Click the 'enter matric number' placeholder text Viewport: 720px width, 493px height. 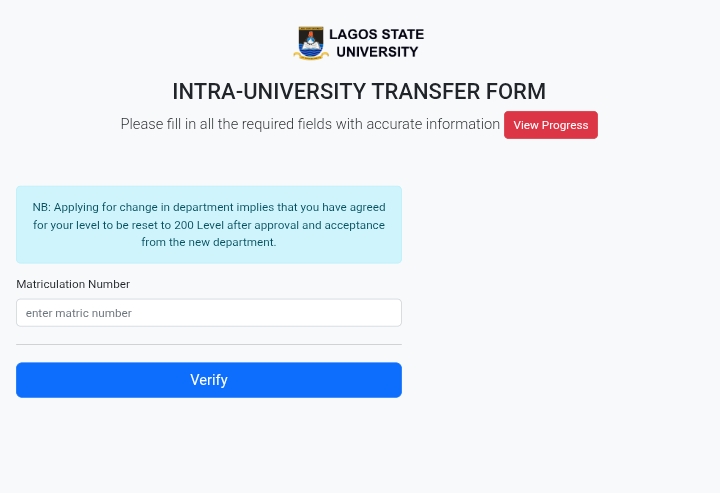[x=79, y=313]
